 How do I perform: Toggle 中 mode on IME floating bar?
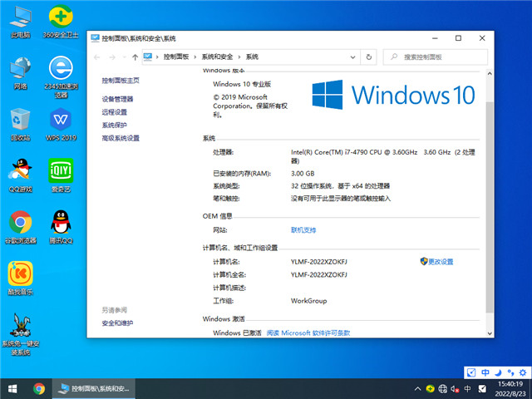[x=485, y=372]
